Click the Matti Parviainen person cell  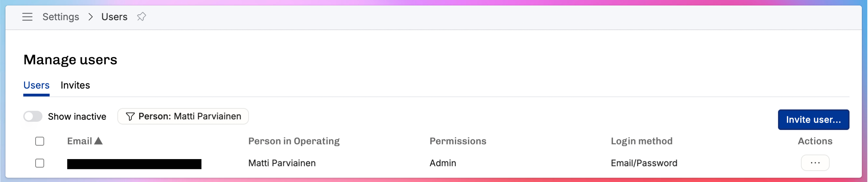coord(282,163)
